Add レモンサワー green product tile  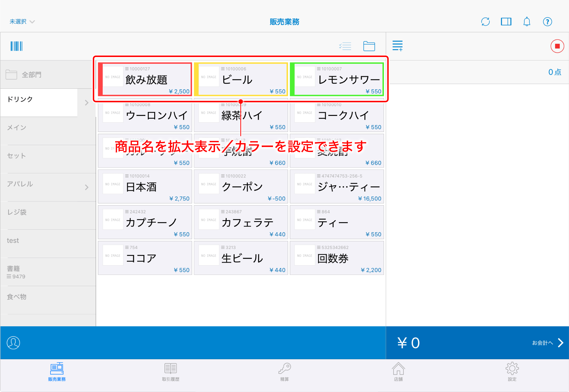[x=337, y=79]
